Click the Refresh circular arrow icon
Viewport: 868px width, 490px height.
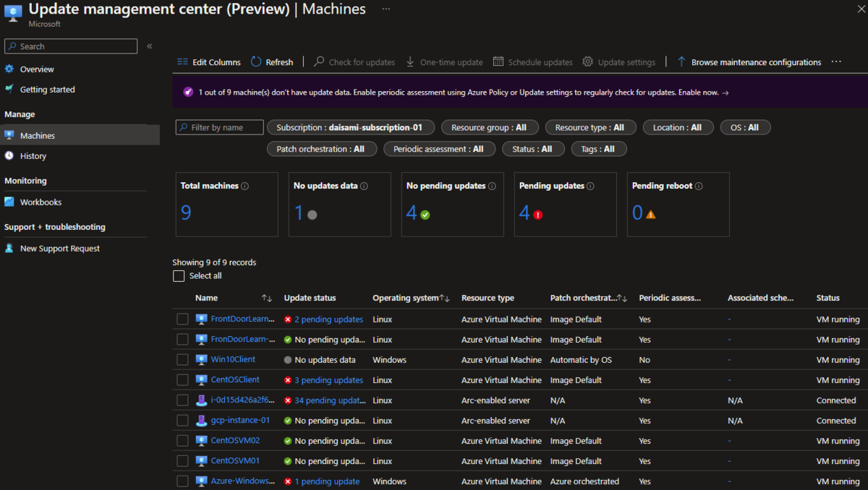click(x=256, y=62)
